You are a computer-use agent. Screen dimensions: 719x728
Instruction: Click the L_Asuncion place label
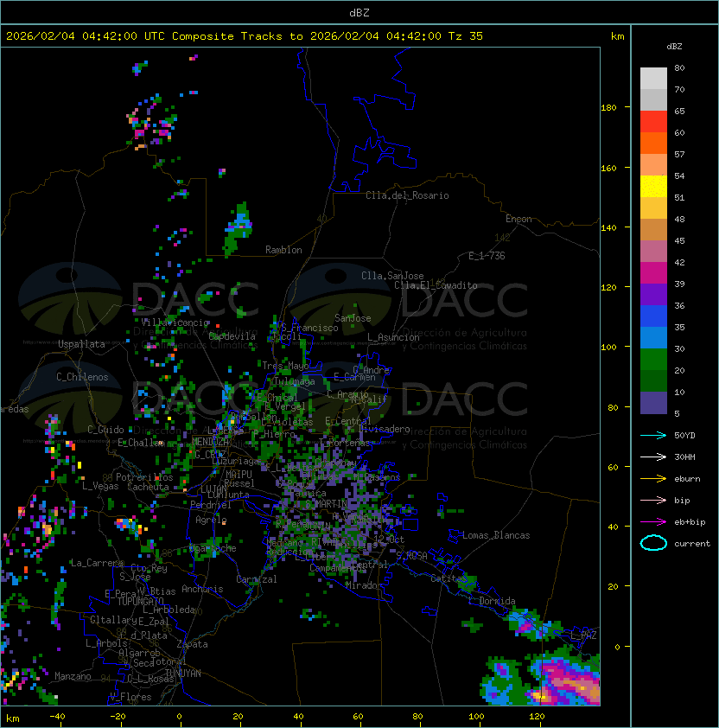click(x=393, y=337)
